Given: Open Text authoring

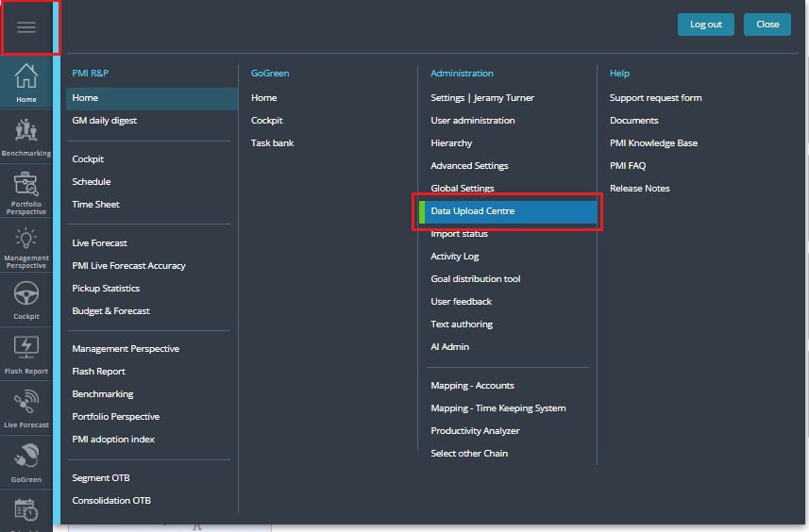Looking at the screenshot, I should click(462, 324).
